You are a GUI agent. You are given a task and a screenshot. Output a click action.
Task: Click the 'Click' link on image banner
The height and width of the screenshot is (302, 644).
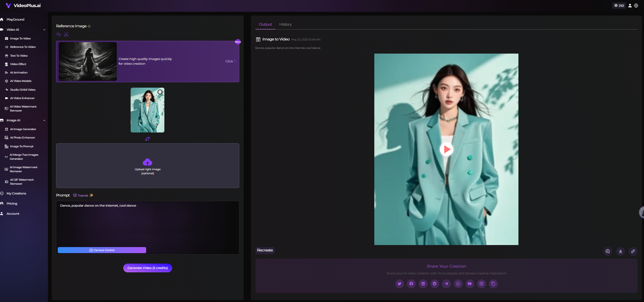(x=230, y=61)
